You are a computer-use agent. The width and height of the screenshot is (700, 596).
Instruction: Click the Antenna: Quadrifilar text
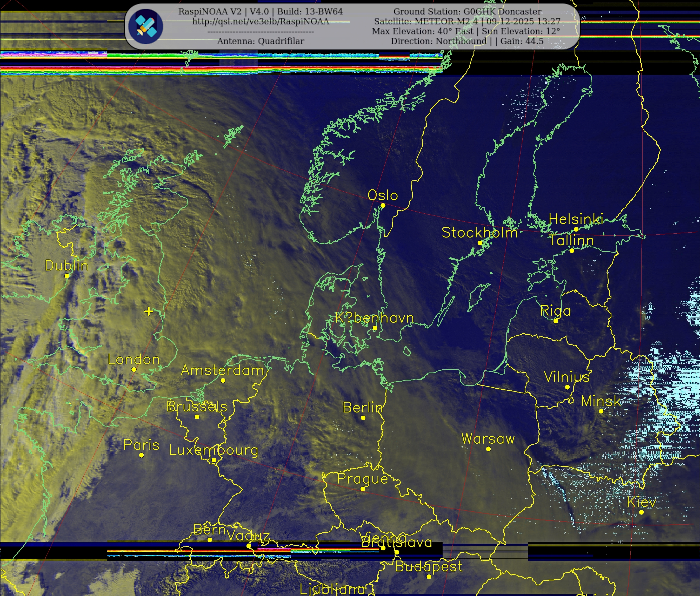click(261, 41)
